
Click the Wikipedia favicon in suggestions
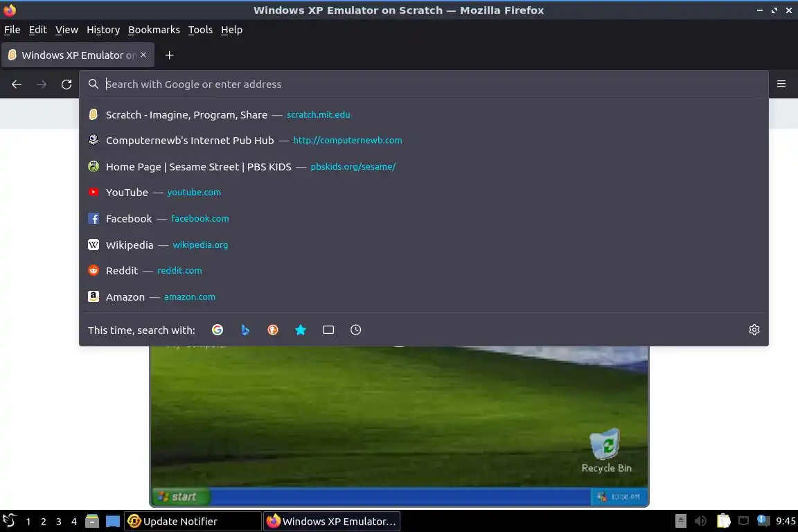pos(93,245)
